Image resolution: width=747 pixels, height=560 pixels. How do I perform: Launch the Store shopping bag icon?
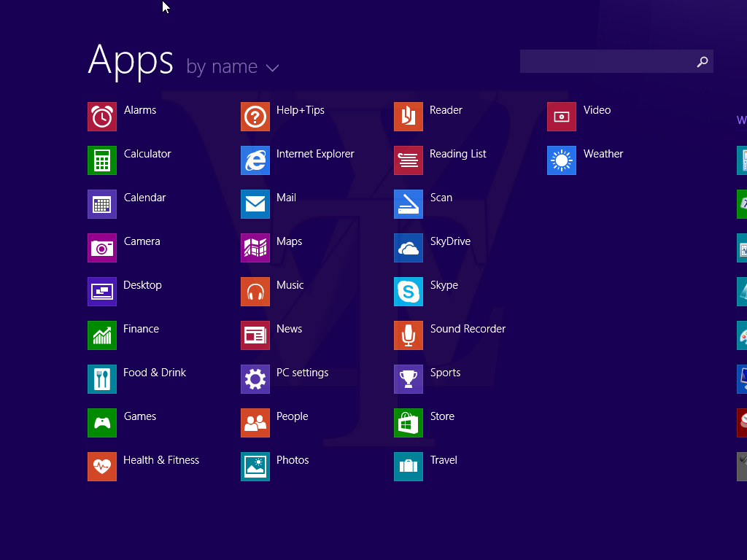tap(409, 423)
